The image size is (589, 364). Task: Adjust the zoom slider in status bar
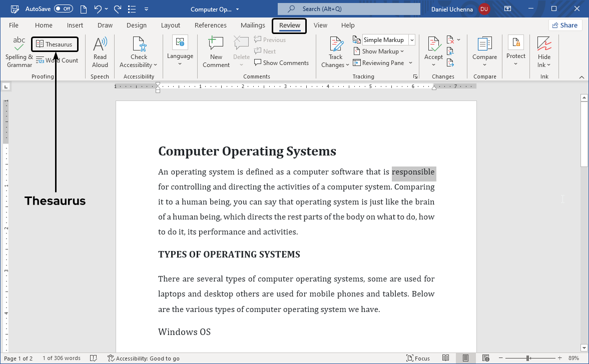[528, 358]
